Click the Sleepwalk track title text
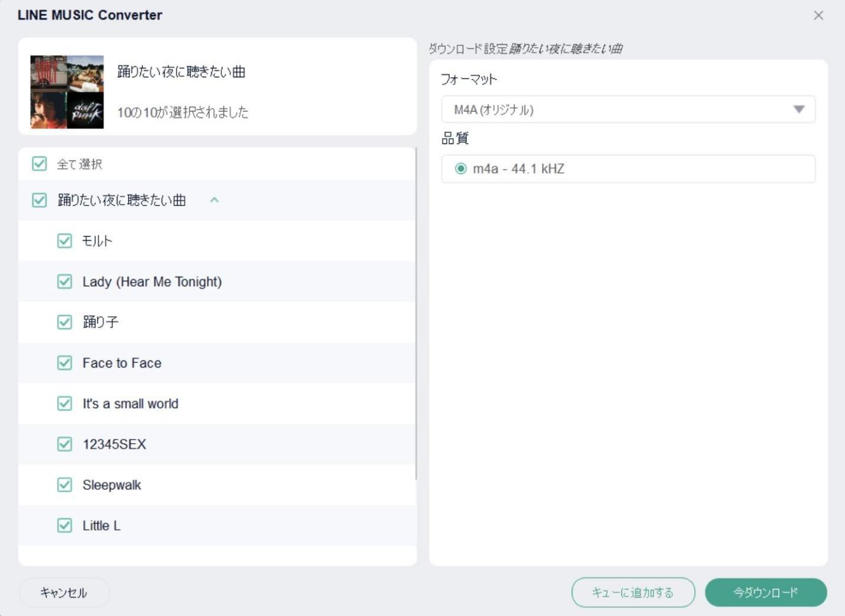 point(112,485)
